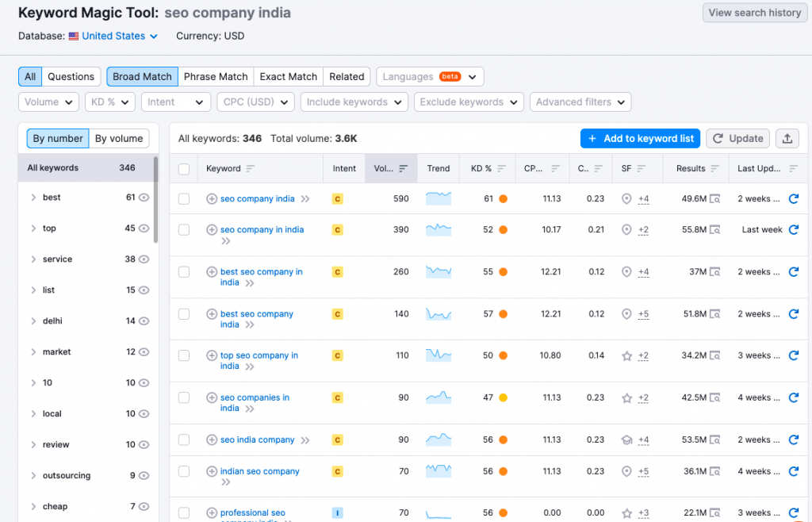
Task: Expand the 'best' keyword group in sidebar
Action: 32,197
